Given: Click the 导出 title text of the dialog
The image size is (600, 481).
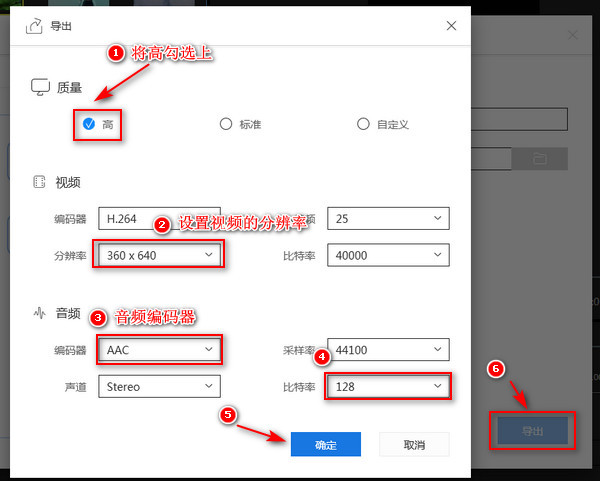Looking at the screenshot, I should (61, 26).
